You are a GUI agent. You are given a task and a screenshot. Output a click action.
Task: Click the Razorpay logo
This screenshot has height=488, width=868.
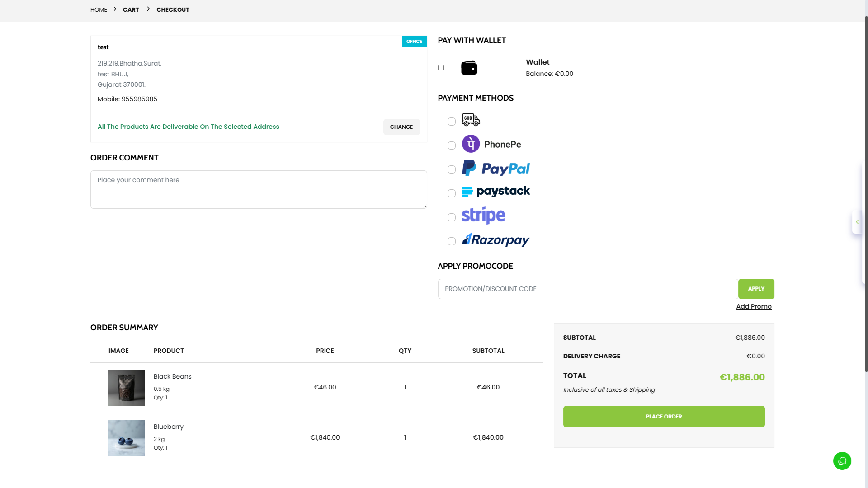tap(495, 240)
